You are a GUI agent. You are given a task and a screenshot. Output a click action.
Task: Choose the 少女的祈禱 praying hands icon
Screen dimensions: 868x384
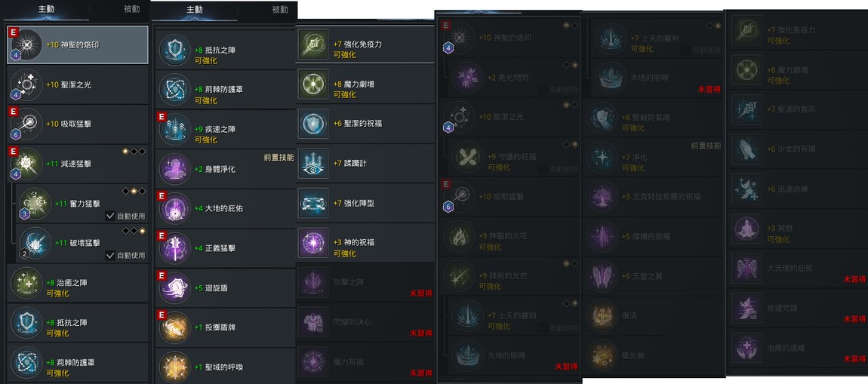pyautogui.click(x=746, y=149)
